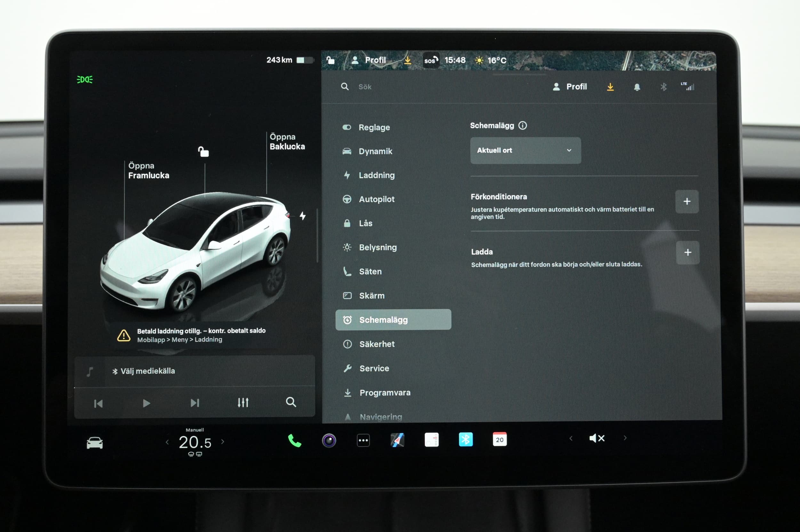Skip to next media track
Viewport: 800px width, 532px height.
195,403
